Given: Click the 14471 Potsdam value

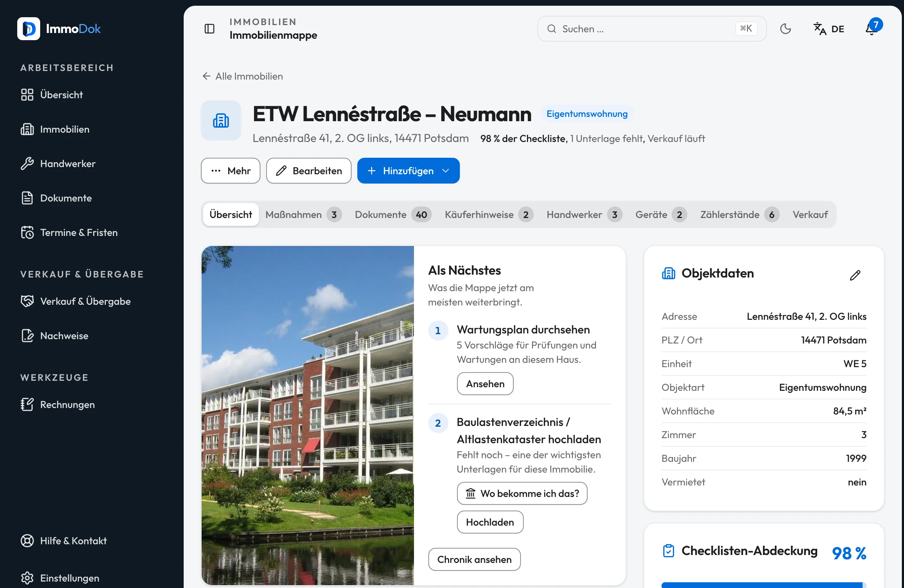Looking at the screenshot, I should point(833,340).
